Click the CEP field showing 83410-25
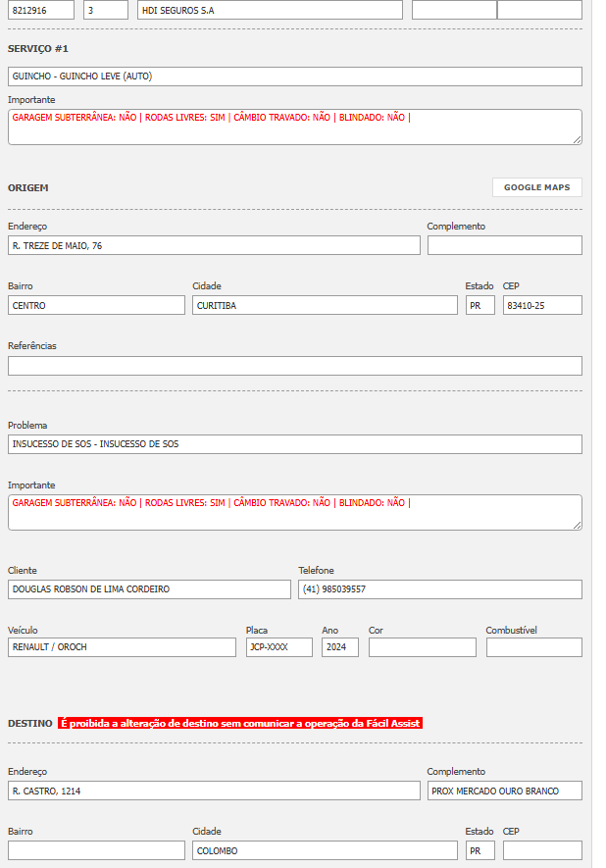 pyautogui.click(x=542, y=305)
